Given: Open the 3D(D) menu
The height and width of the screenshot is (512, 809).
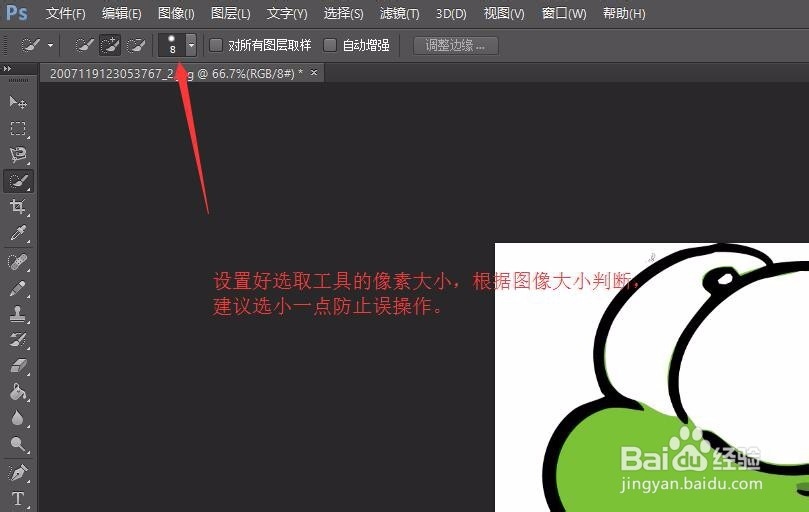Looking at the screenshot, I should pyautogui.click(x=451, y=13).
